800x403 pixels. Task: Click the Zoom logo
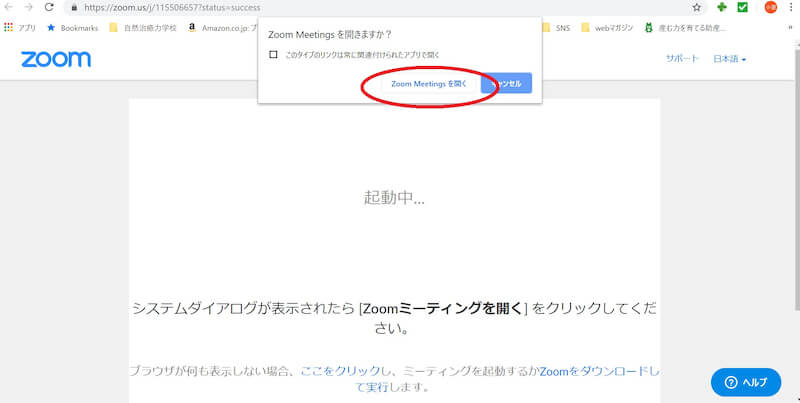(56, 59)
